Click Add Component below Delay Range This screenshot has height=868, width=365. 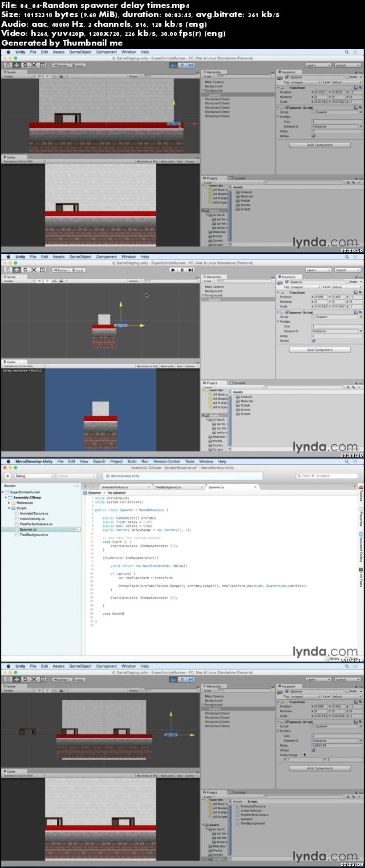coord(319,768)
